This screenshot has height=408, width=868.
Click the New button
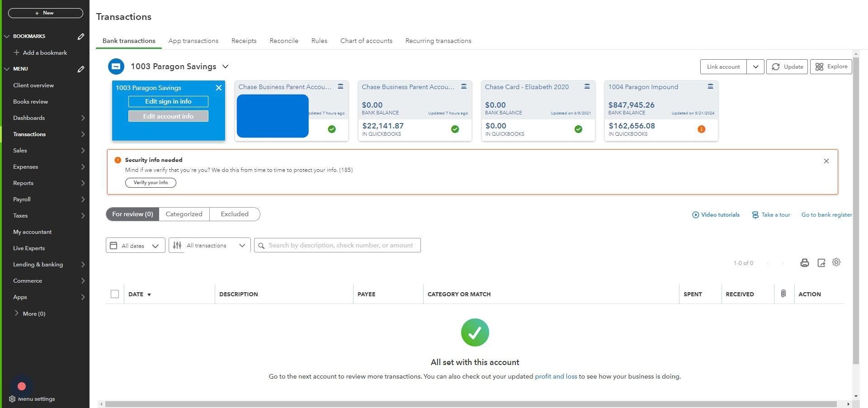click(46, 13)
